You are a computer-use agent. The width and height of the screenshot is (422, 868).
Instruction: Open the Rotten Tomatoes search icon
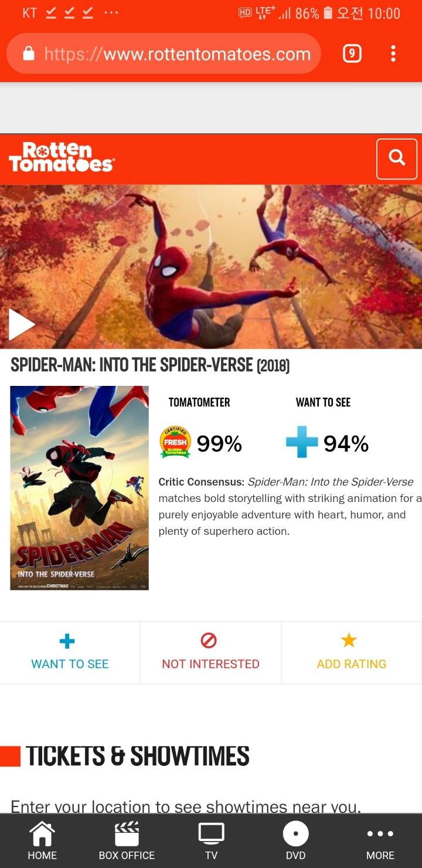397,158
